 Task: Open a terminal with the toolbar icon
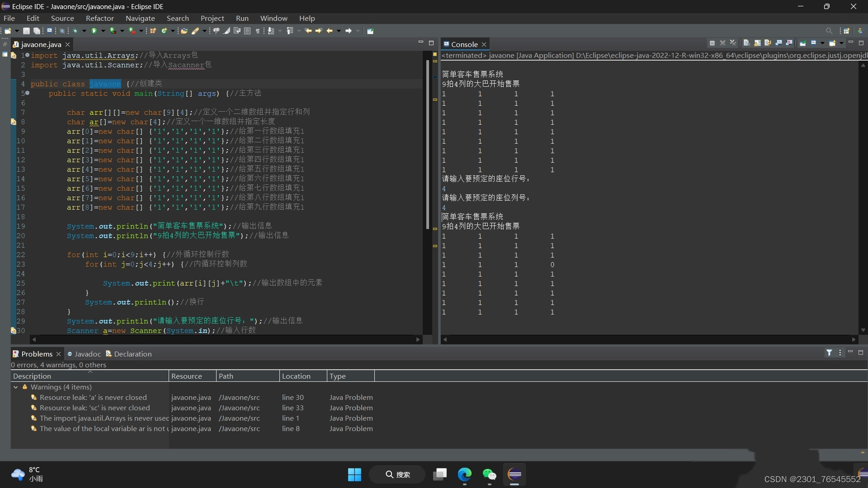tap(49, 30)
